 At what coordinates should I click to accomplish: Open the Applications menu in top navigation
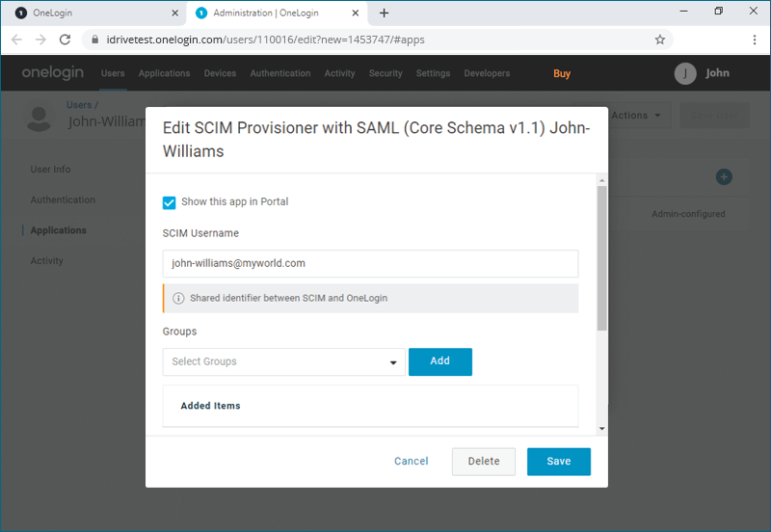click(164, 73)
